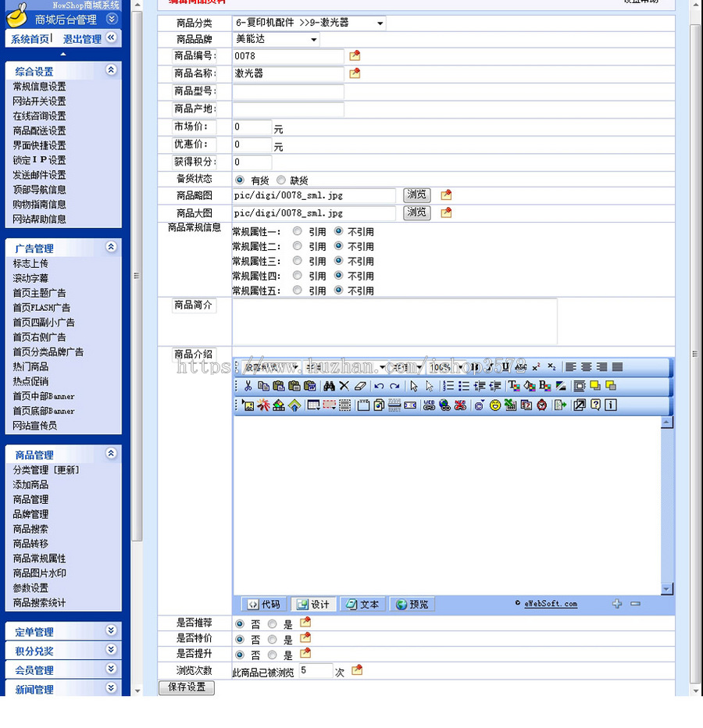Open the eWebSoft.com link

(551, 604)
